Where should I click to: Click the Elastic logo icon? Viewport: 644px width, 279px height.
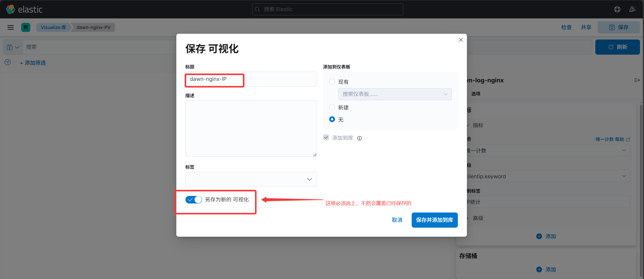click(x=11, y=9)
